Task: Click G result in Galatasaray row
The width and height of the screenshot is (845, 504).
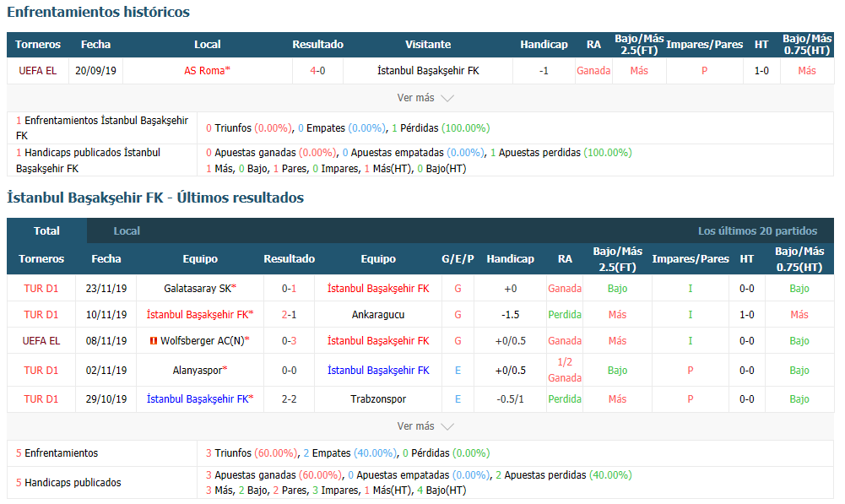Action: [458, 289]
